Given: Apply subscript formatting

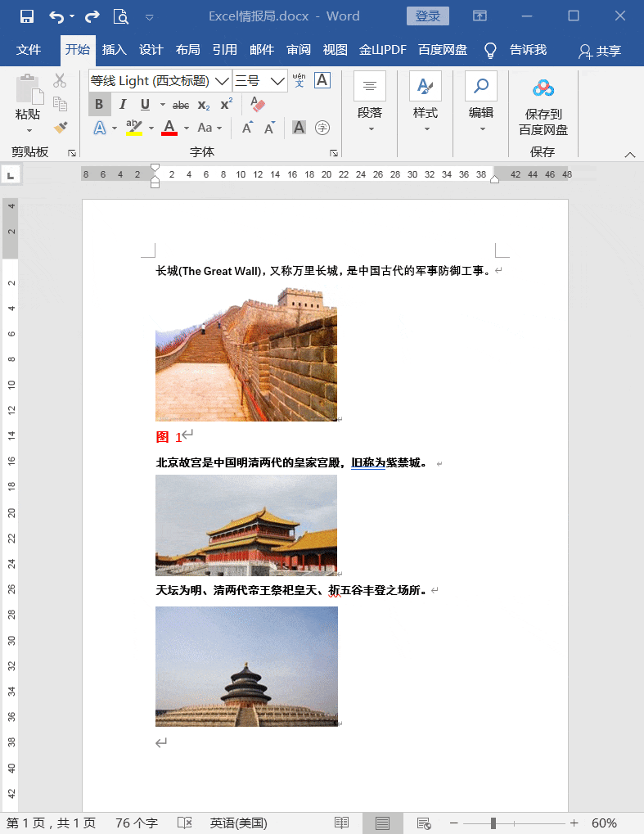Looking at the screenshot, I should pos(204,105).
